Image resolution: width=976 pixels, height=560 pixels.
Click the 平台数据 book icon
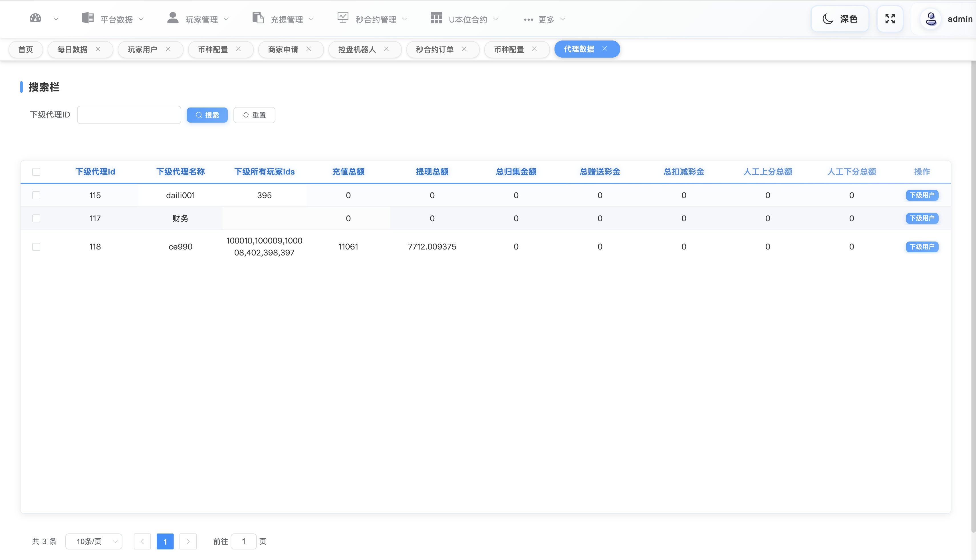(88, 18)
